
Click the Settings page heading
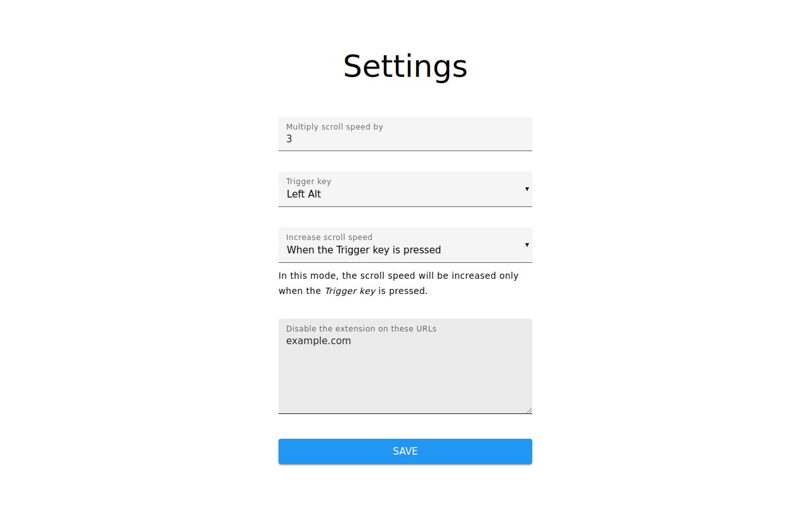tap(405, 66)
